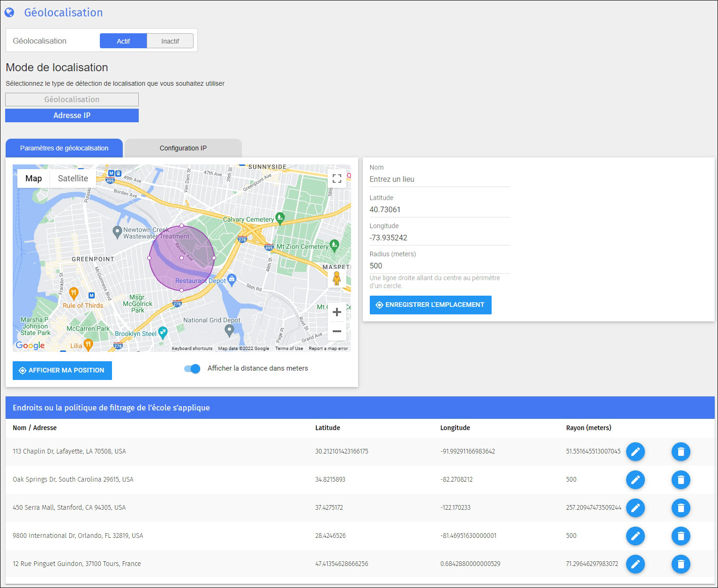
Task: Click the Rayon (meters) column header
Action: pos(589,428)
